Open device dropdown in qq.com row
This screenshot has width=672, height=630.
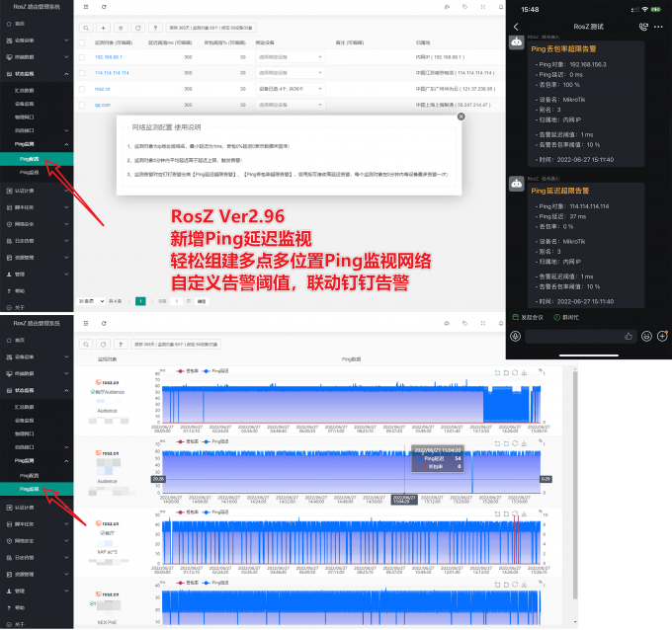[291, 105]
